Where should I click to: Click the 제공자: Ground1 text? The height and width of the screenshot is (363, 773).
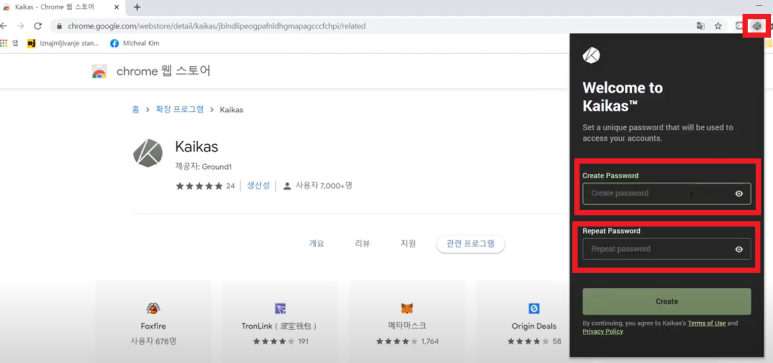[203, 167]
